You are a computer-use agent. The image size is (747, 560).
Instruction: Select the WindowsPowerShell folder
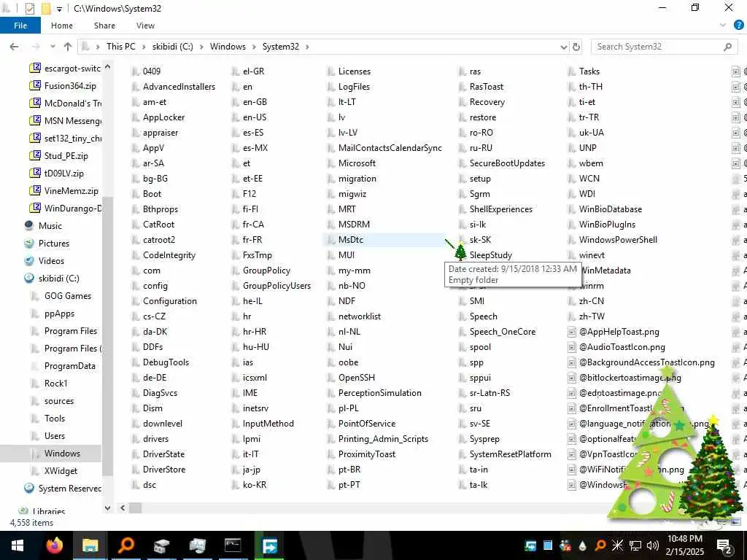pyautogui.click(x=617, y=240)
